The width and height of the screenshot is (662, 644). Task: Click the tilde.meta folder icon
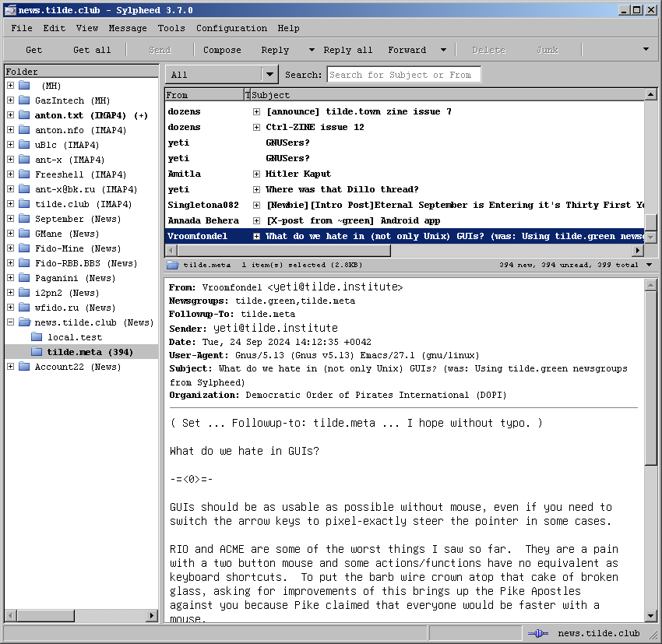tap(36, 352)
